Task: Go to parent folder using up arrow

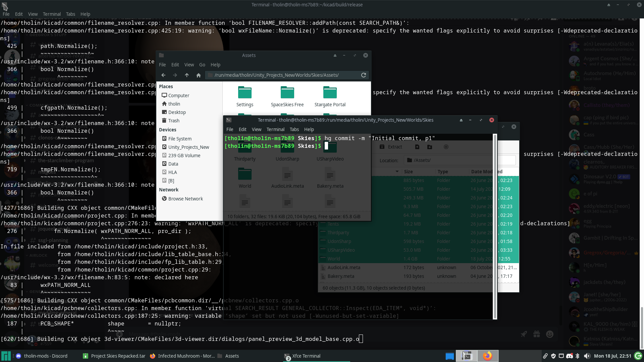Action: pyautogui.click(x=187, y=75)
